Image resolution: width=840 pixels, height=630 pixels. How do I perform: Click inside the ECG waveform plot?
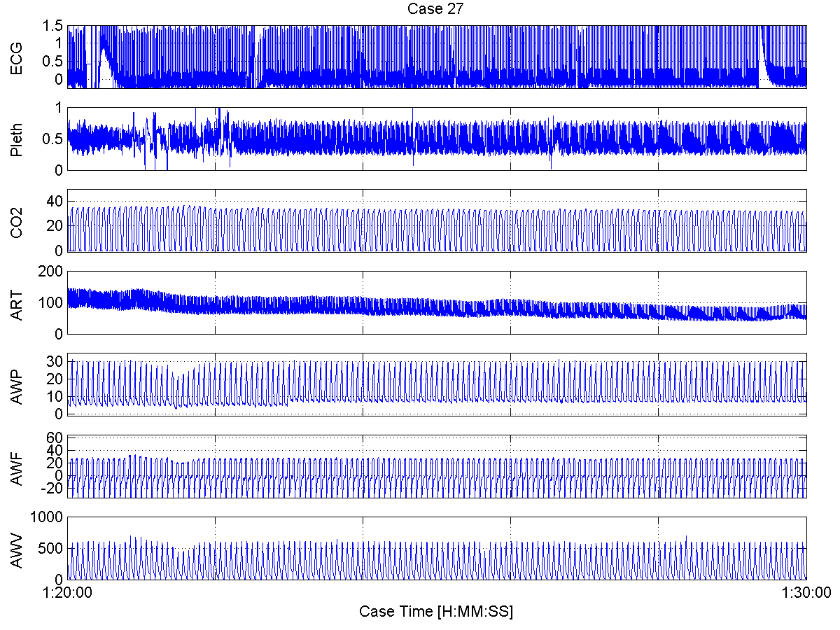437,57
